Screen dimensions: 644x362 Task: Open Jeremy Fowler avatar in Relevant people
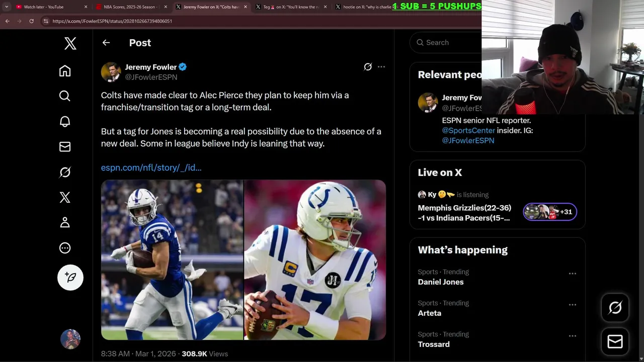[x=428, y=103]
